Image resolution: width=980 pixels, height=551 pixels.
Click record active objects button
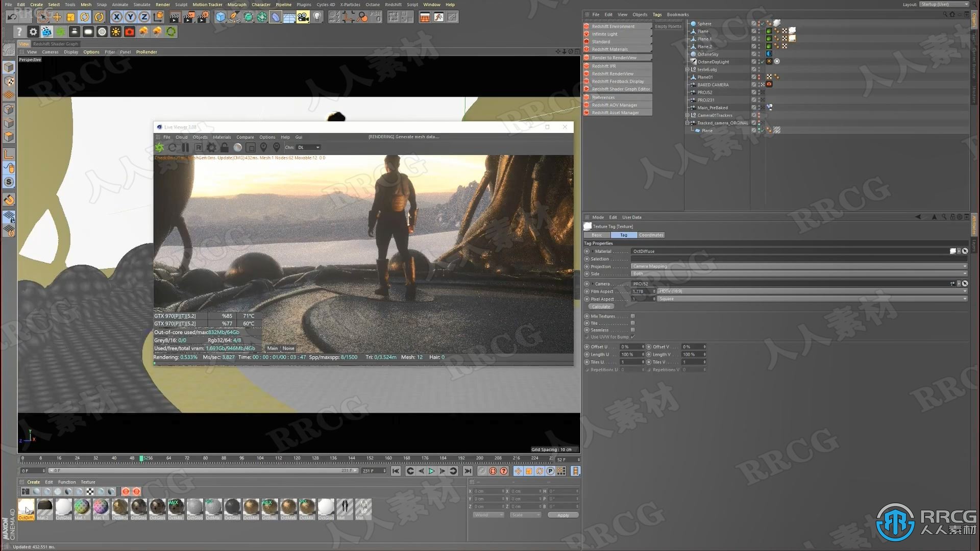tap(481, 471)
